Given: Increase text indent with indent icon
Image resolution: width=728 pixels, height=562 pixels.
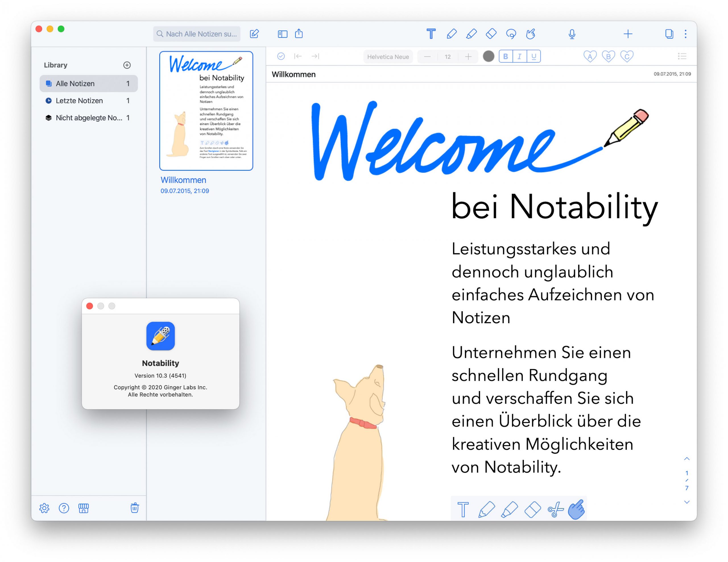Looking at the screenshot, I should [x=315, y=56].
